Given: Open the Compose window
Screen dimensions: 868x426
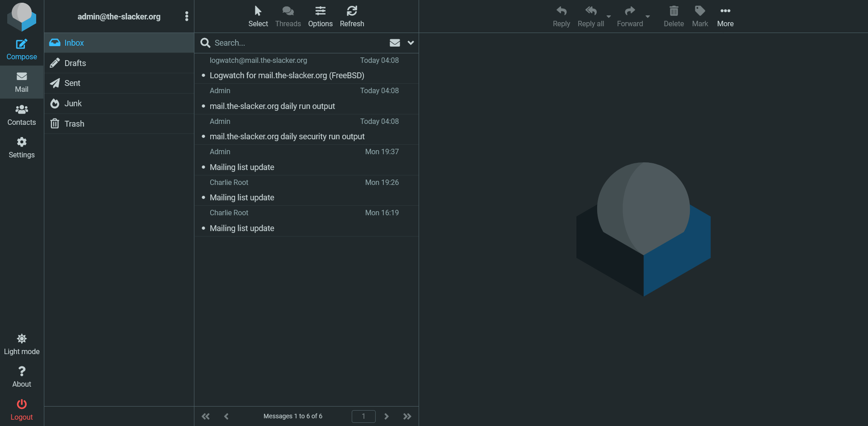Looking at the screenshot, I should pyautogui.click(x=21, y=49).
